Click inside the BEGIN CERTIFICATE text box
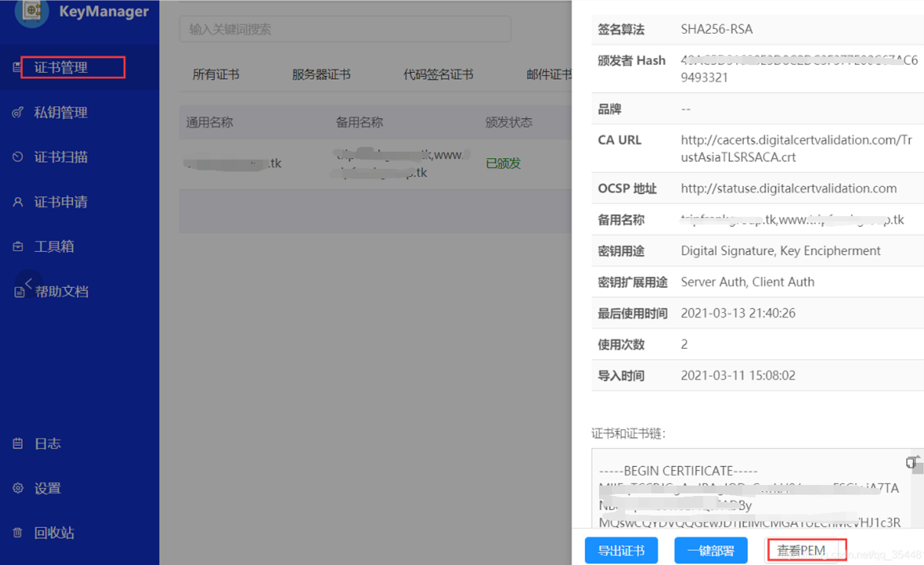This screenshot has height=565, width=924. [752, 489]
